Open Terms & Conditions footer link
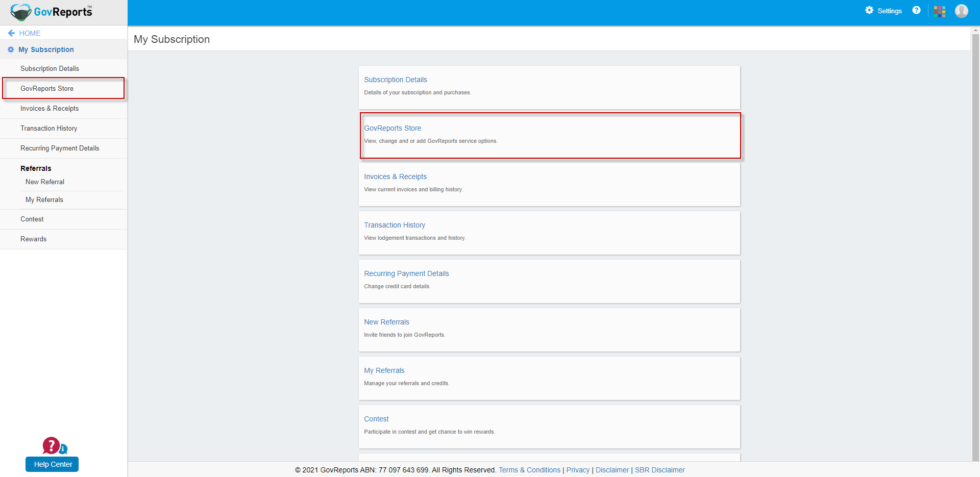980x477 pixels. (529, 470)
